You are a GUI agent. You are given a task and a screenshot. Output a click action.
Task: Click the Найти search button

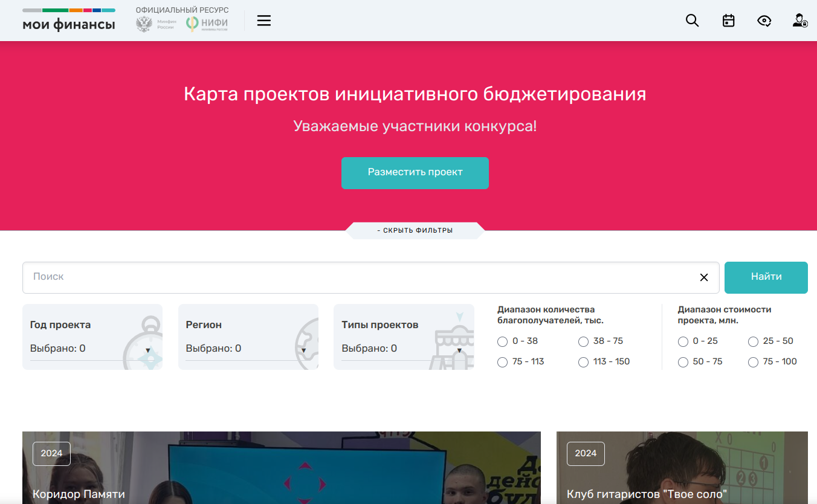pyautogui.click(x=766, y=277)
